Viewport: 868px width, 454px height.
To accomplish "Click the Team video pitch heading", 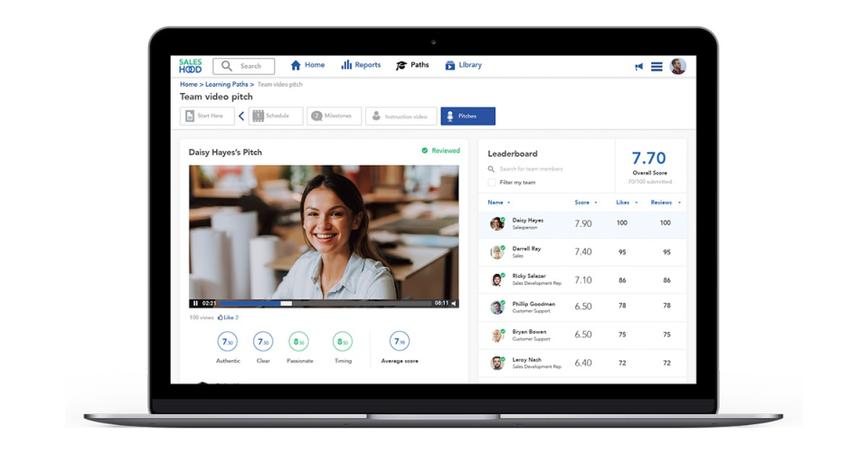I will click(216, 97).
